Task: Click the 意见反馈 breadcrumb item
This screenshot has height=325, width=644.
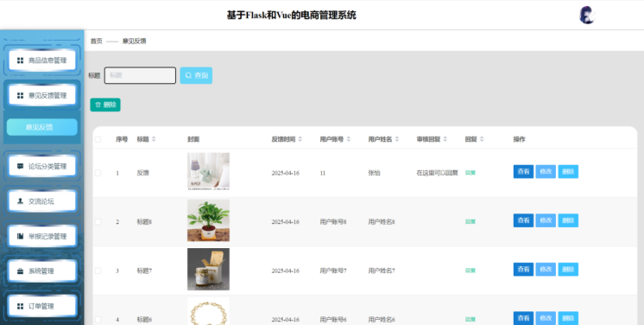Action: point(135,41)
